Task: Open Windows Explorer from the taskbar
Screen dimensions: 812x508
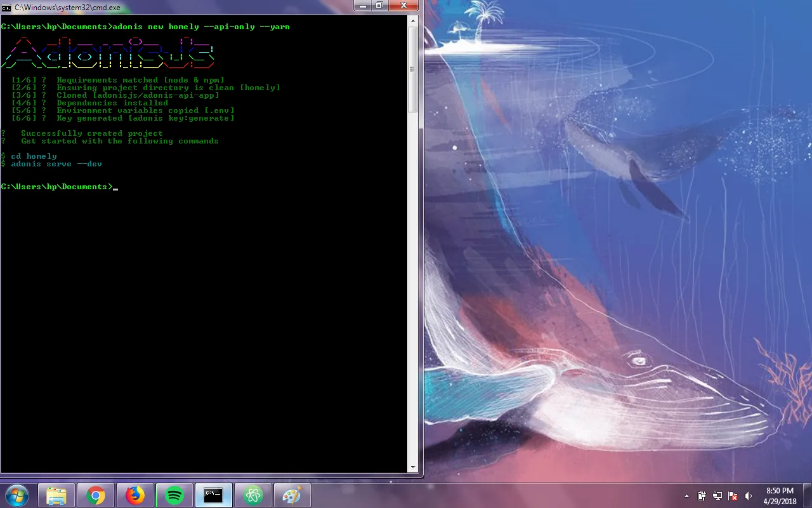Action: [x=56, y=495]
